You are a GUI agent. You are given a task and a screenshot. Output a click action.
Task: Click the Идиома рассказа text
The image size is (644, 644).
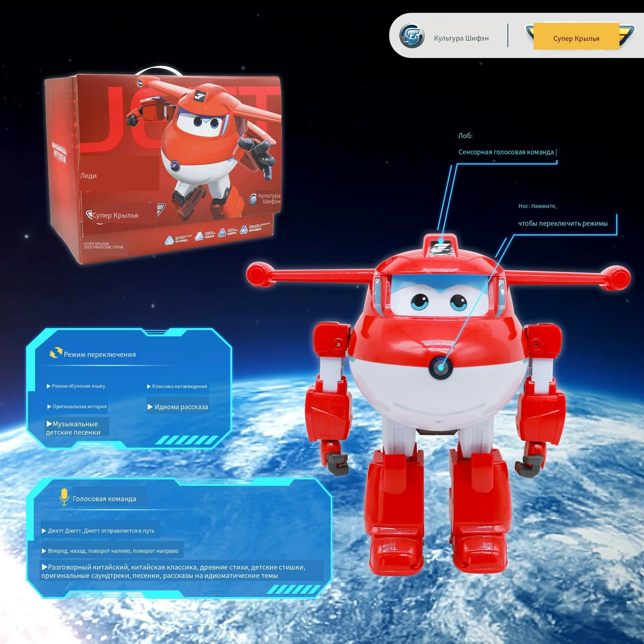pos(181,407)
